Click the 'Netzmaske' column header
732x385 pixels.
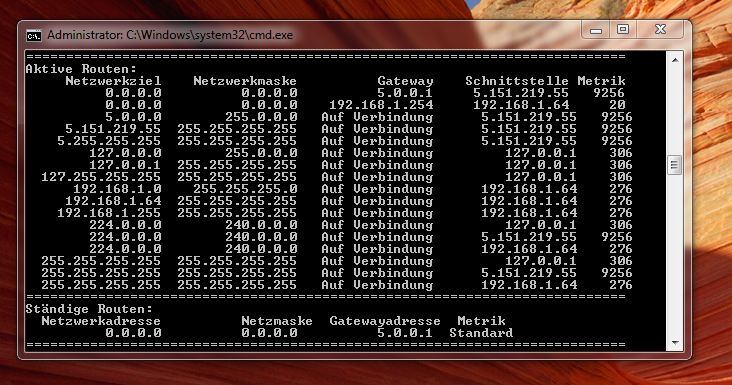coord(277,321)
